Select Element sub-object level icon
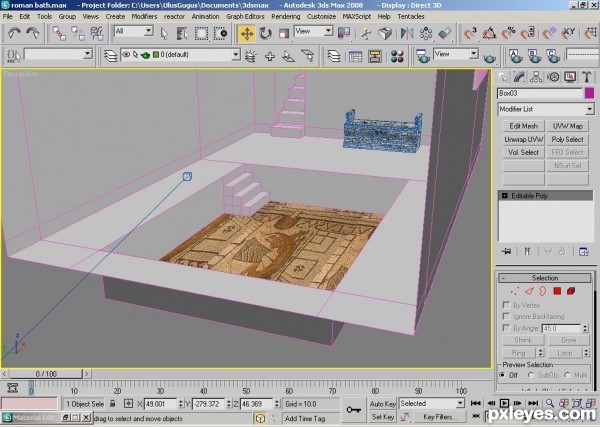Image resolution: width=600 pixels, height=427 pixels. pyautogui.click(x=571, y=292)
